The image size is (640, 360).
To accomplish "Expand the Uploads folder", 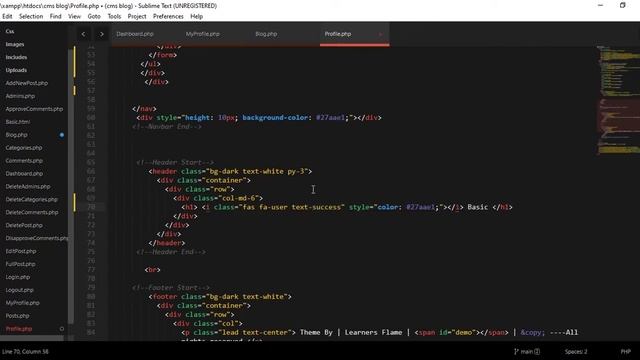I will coord(16,70).
